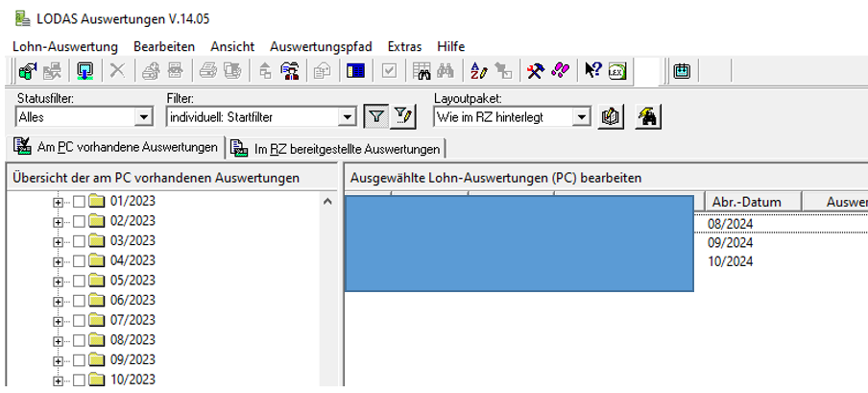Click the green cube icon starting the toolbar

(x=27, y=71)
